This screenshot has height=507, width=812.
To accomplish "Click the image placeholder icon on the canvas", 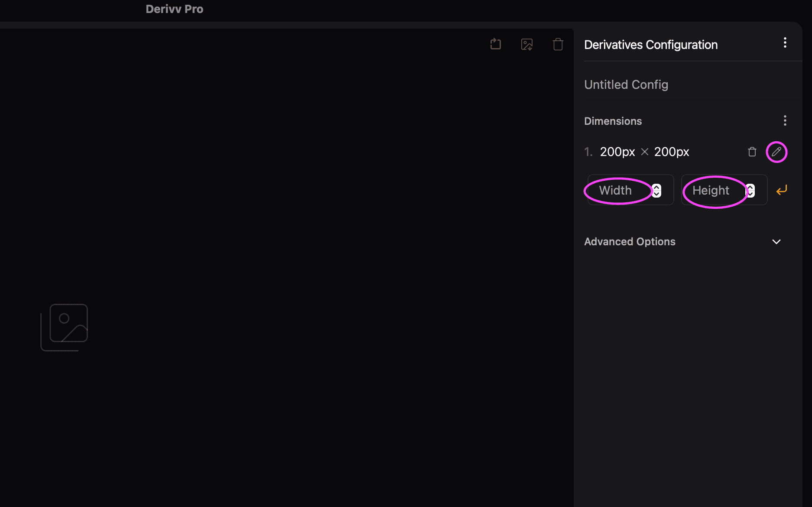I will [x=64, y=327].
